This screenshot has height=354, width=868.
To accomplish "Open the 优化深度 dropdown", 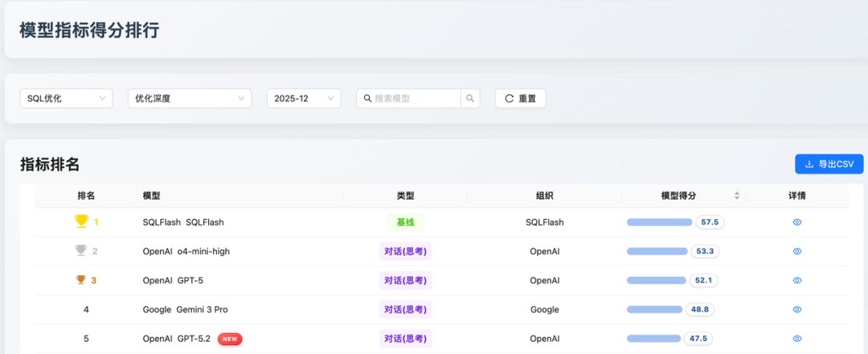I will point(190,99).
